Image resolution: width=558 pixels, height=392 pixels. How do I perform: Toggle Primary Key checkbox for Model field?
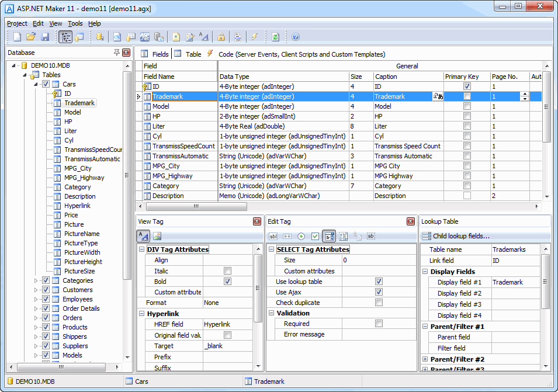coord(467,106)
